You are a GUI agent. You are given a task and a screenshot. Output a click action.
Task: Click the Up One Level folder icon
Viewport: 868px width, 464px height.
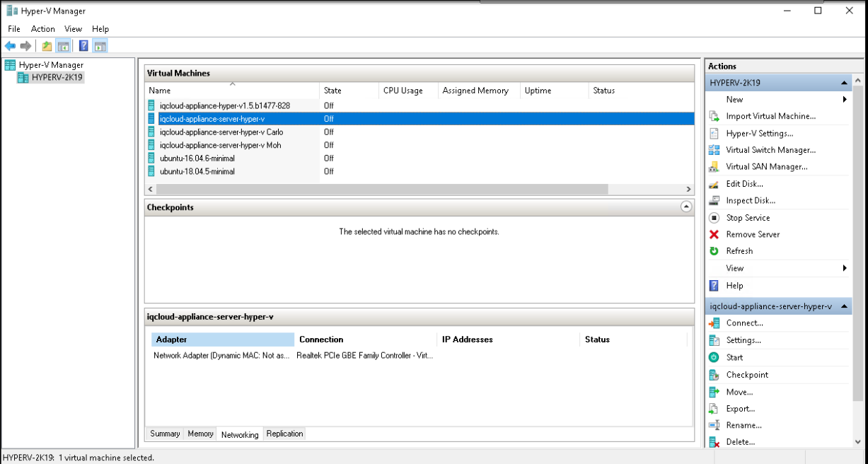click(x=47, y=46)
